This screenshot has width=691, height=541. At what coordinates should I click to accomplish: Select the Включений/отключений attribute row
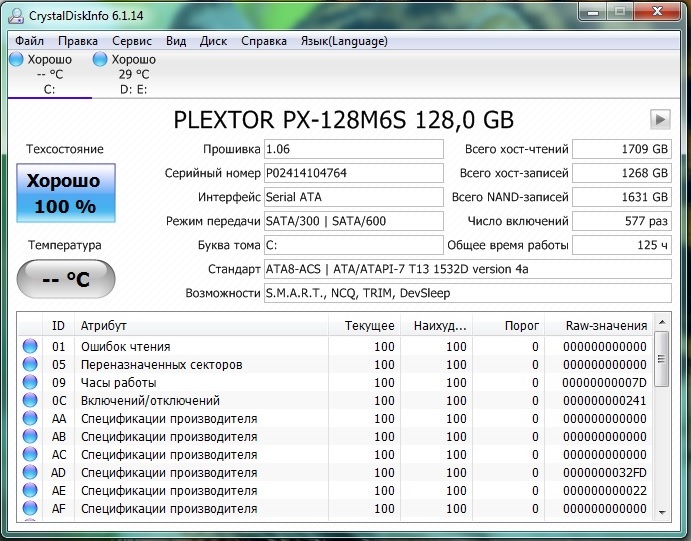335,400
